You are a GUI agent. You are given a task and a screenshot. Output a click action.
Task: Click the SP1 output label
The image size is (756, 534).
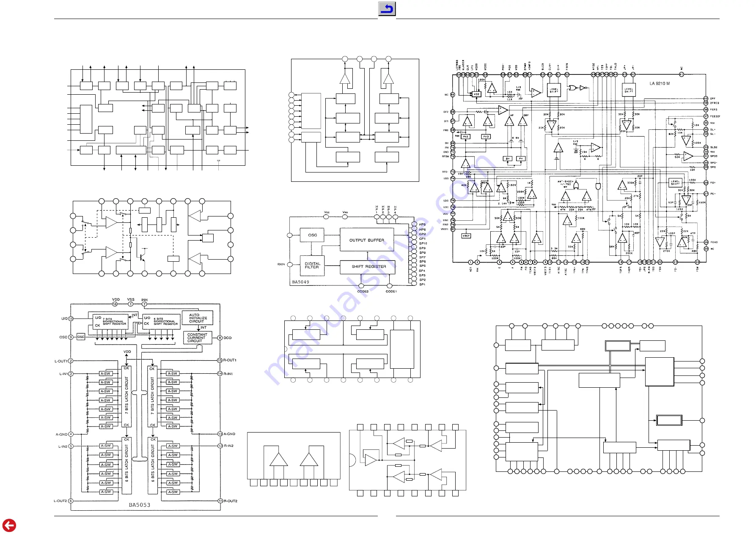422,285
